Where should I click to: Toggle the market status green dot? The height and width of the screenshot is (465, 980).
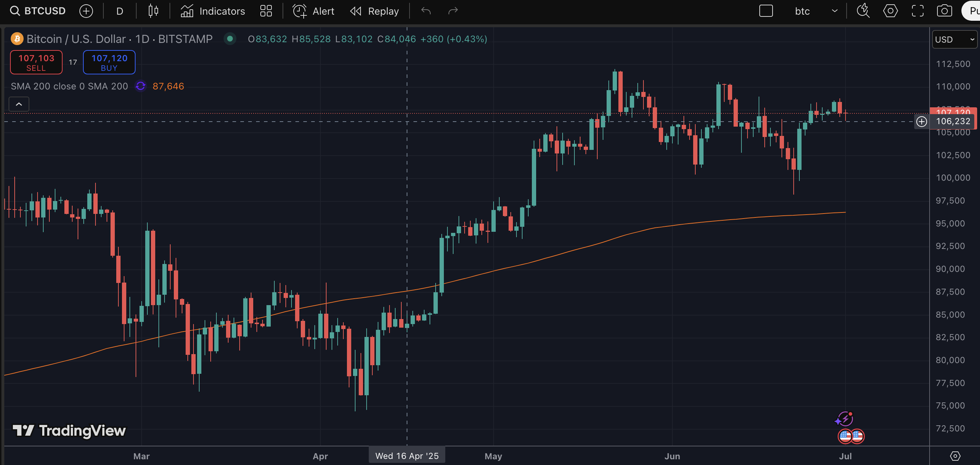230,39
